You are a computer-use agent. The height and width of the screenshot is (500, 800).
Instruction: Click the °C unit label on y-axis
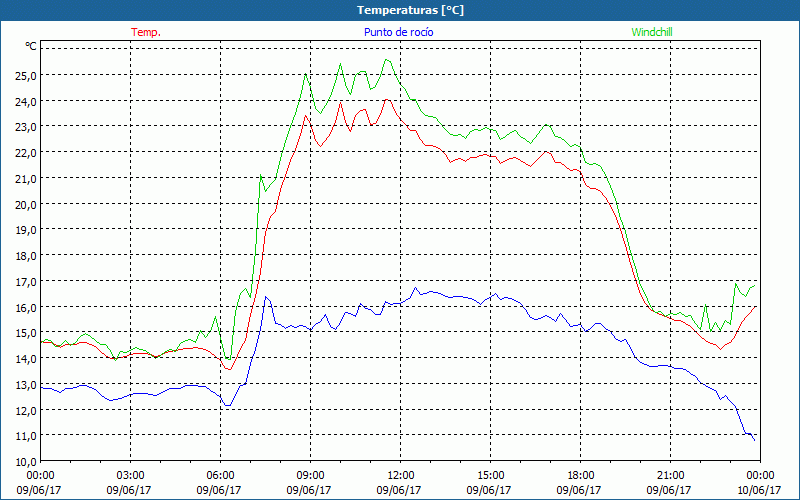pos(31,46)
